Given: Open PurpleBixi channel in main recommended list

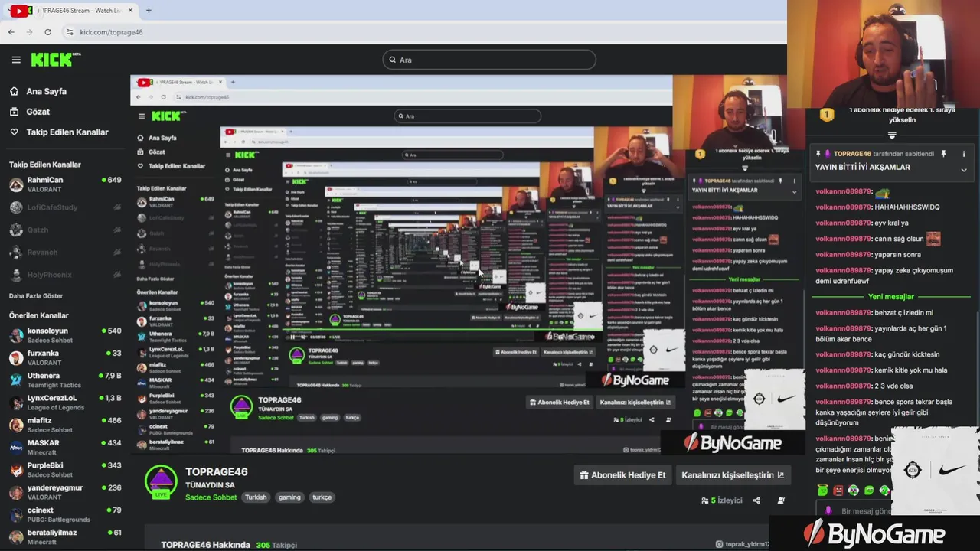Looking at the screenshot, I should pyautogui.click(x=65, y=469).
